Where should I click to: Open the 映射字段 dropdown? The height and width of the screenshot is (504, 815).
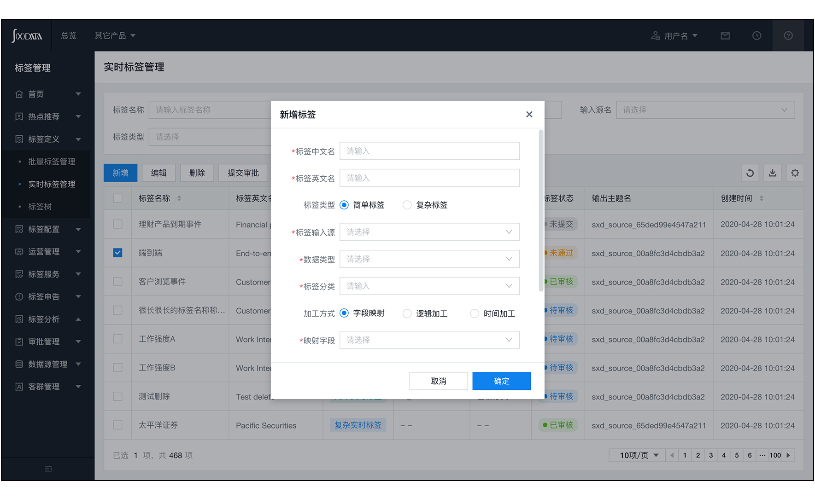[429, 340]
